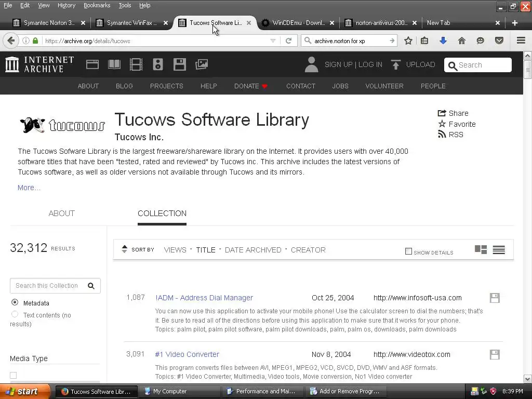This screenshot has width=532, height=399.
Task: Open My Computer from taskbar
Action: tap(180, 392)
